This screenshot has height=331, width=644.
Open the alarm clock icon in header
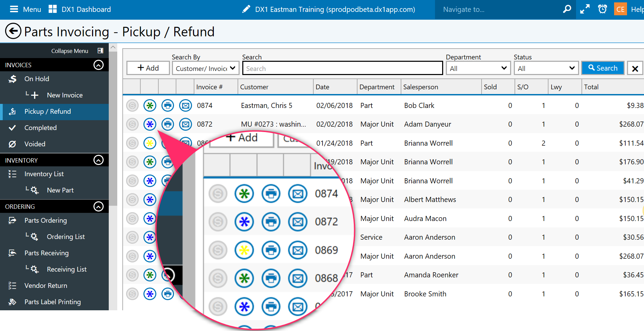coord(603,9)
